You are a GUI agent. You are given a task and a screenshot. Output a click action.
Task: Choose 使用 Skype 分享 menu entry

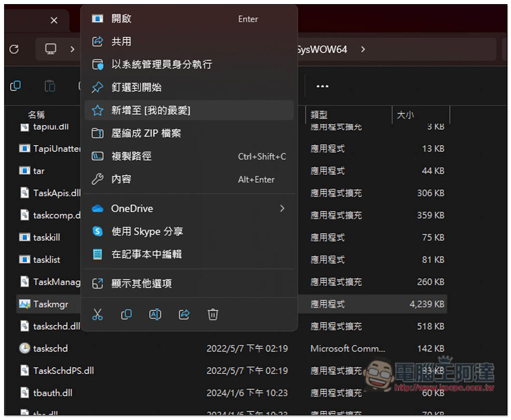click(189, 231)
